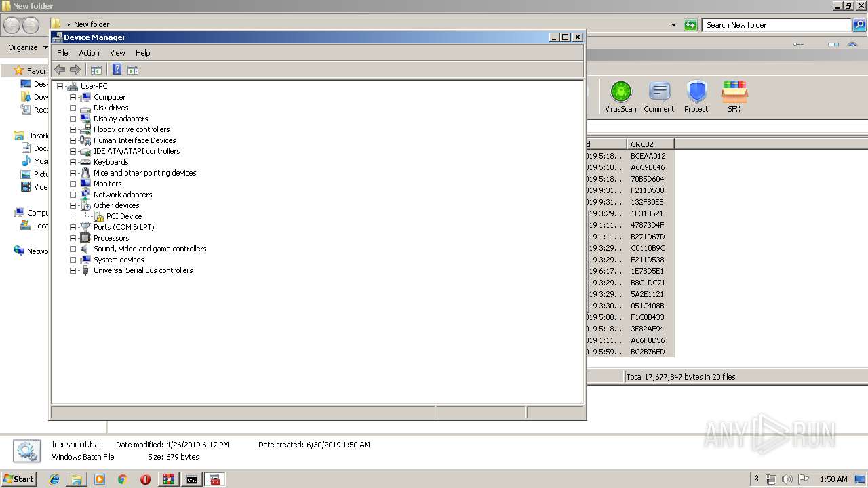Select System devices in the tree
Viewport: 868px width, 488px height.
click(x=119, y=260)
